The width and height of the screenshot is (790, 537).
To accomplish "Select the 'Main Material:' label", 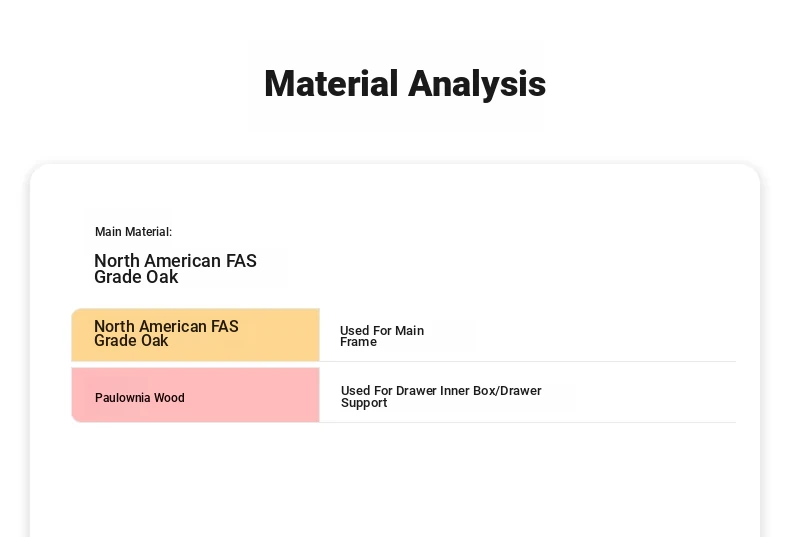I will (134, 232).
